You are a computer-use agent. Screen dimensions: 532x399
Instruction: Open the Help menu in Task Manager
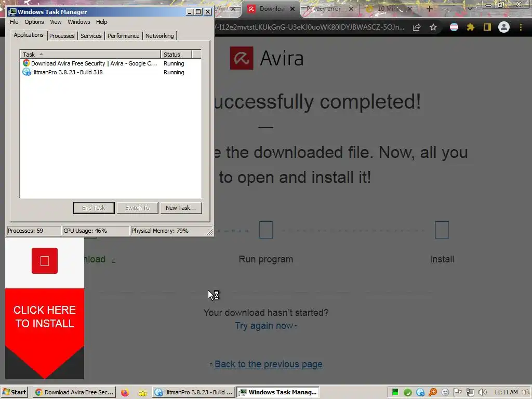pos(101,22)
